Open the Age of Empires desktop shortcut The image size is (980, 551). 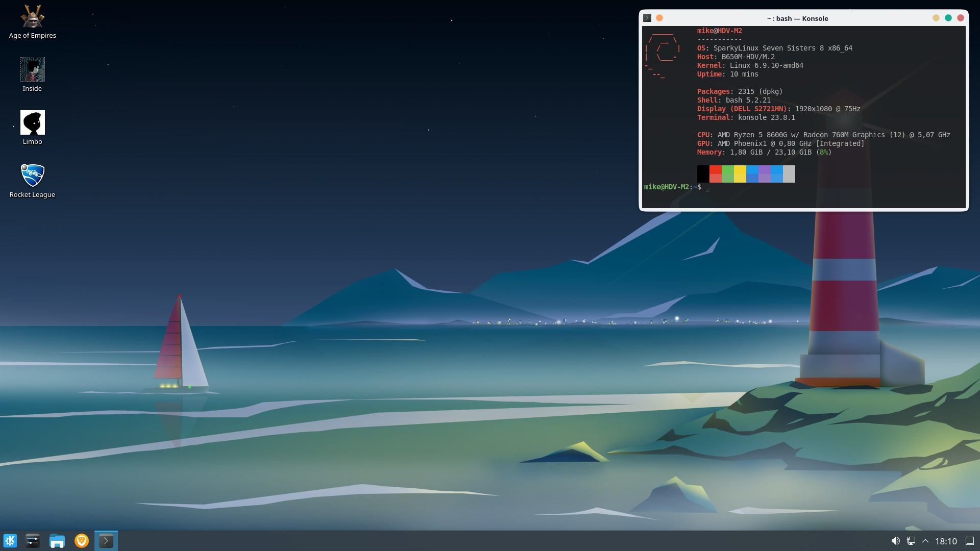coord(32,22)
